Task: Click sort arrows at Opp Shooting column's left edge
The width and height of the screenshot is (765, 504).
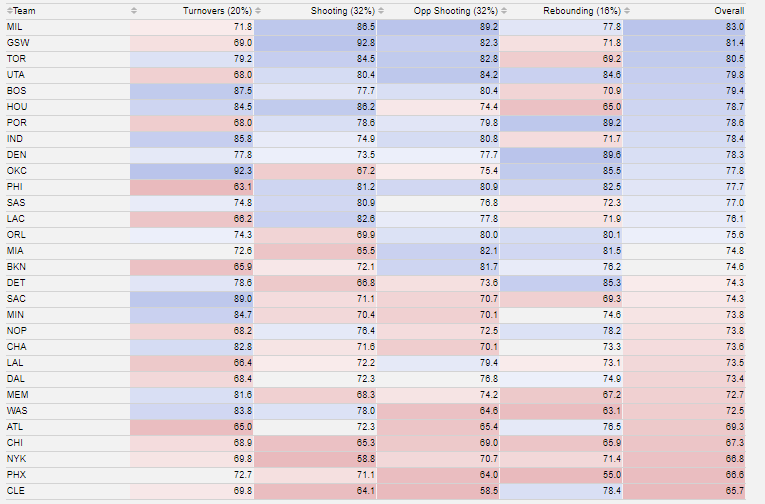Action: tap(383, 10)
